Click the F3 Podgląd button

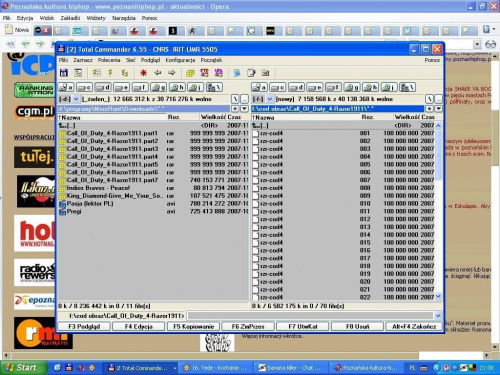(x=84, y=326)
